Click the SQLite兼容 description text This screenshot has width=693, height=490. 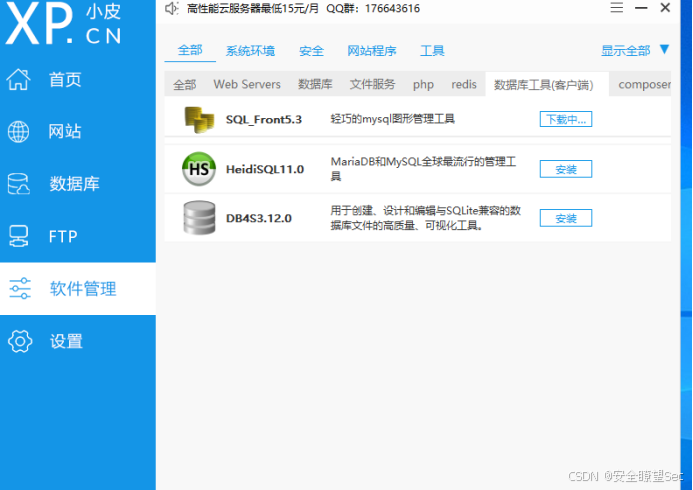coord(425,218)
